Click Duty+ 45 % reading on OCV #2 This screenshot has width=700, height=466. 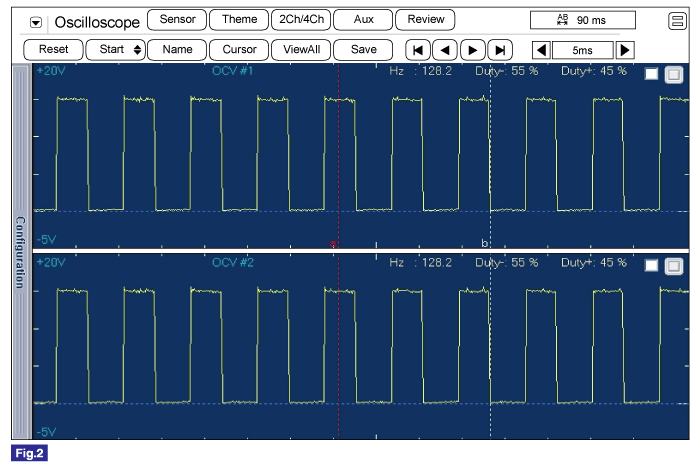[x=594, y=262]
